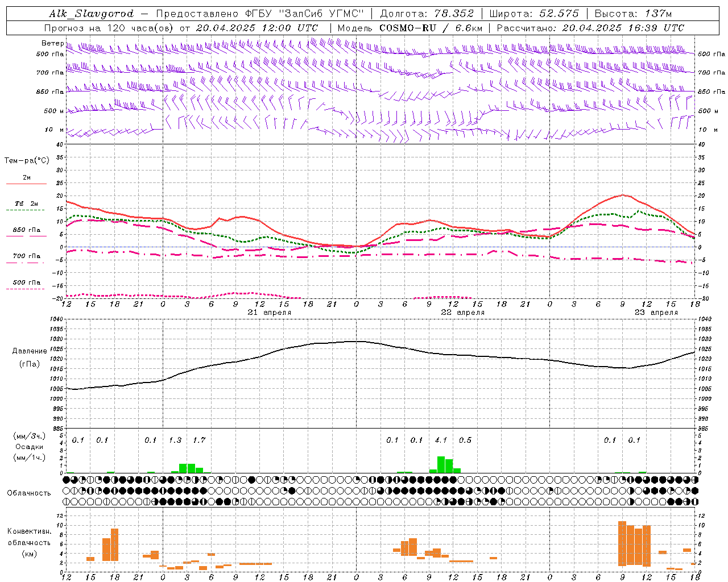Screen dimensions: 728x582
Task: Click the '21 апреля' date label
Action: tap(270, 313)
